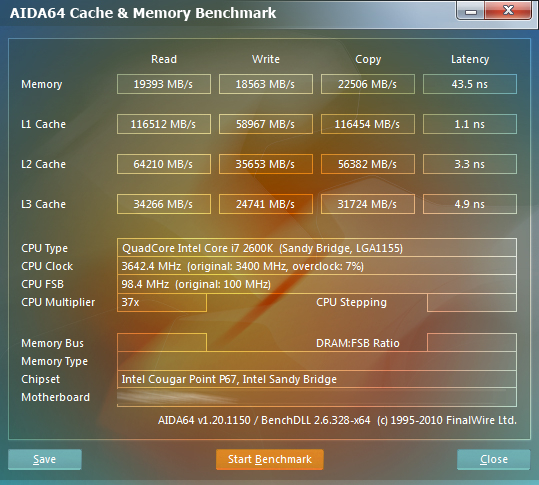
Task: Click the Memory Type label
Action: tap(54, 362)
